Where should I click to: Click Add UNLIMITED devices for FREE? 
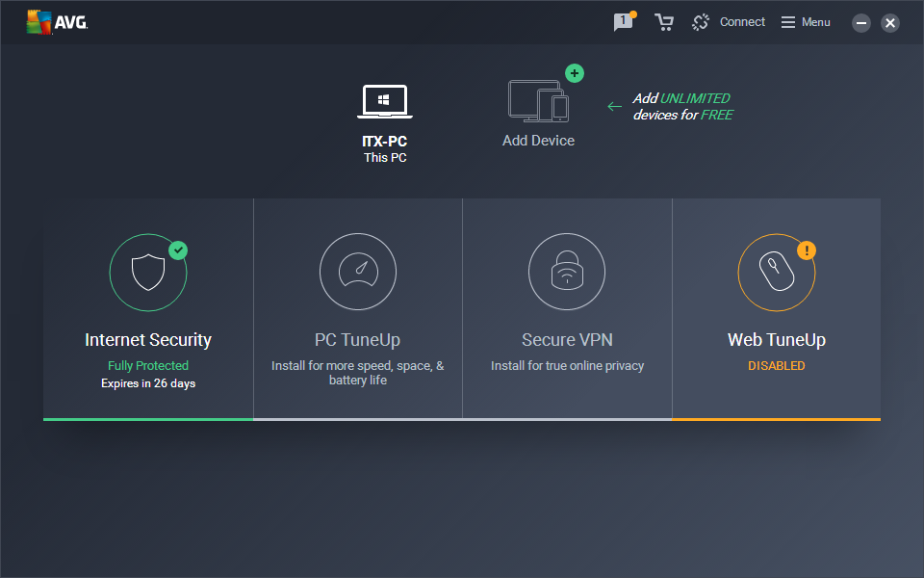tap(682, 107)
